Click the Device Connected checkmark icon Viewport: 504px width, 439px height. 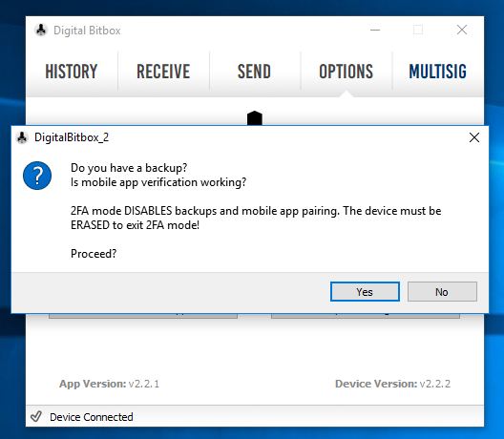click(36, 416)
